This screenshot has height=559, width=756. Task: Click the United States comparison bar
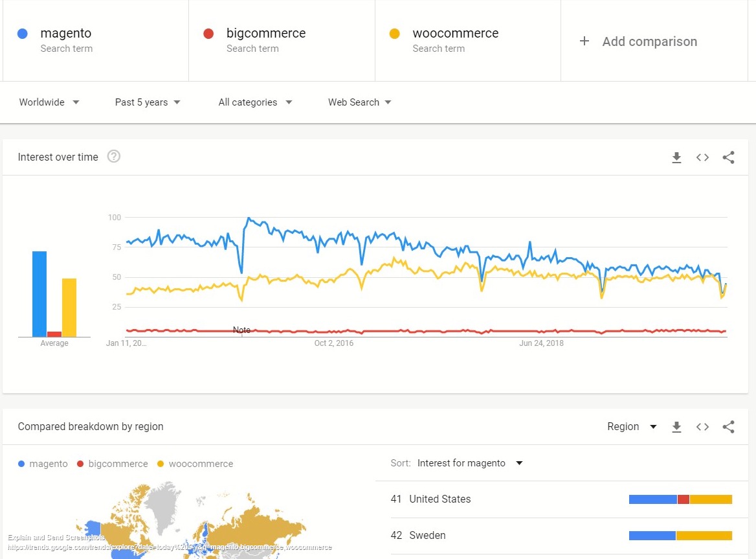680,499
